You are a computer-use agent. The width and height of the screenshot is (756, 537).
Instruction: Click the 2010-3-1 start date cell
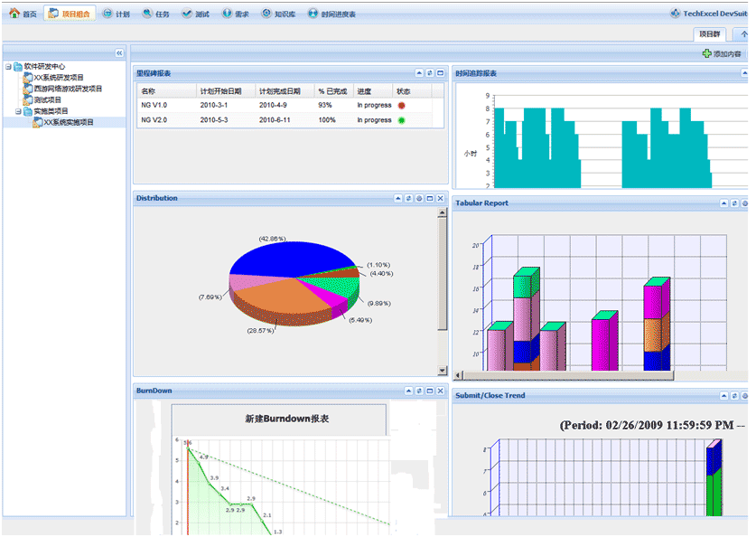[x=213, y=105]
